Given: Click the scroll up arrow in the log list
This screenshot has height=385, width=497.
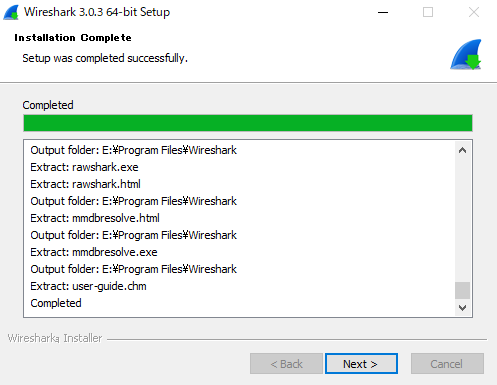Looking at the screenshot, I should click(462, 150).
